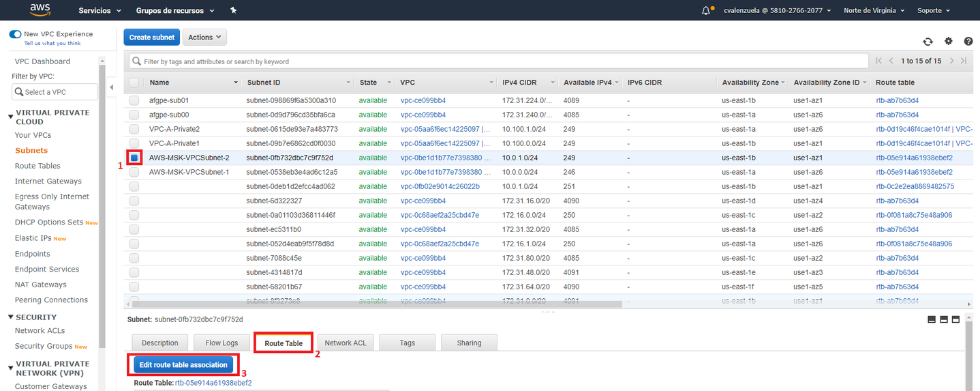Click the detail pane vertical scrollbar
Viewport: 980px width, 391px height.
coord(968,355)
